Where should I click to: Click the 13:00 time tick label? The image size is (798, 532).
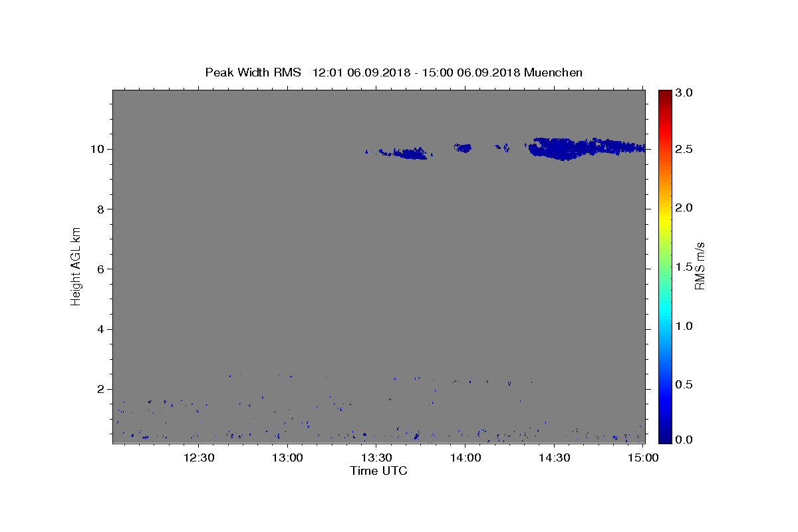[287, 458]
